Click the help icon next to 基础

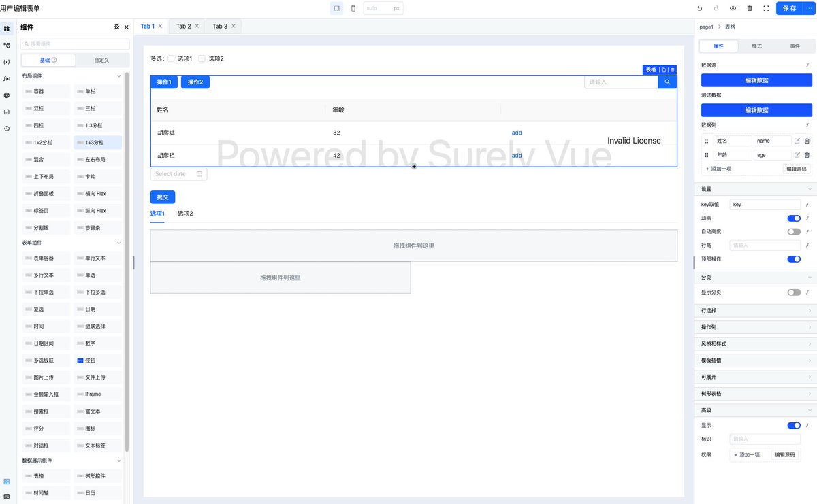(x=54, y=60)
